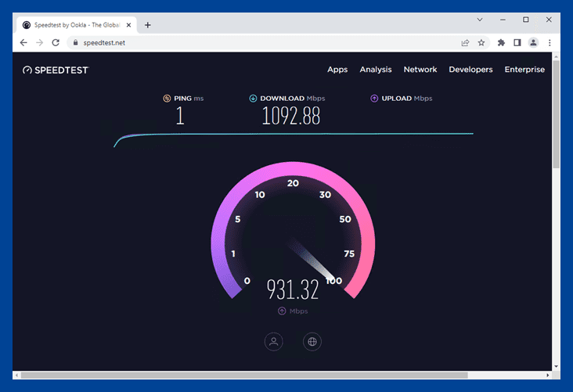Click the browser forward arrow
This screenshot has width=573, height=392.
coord(39,43)
